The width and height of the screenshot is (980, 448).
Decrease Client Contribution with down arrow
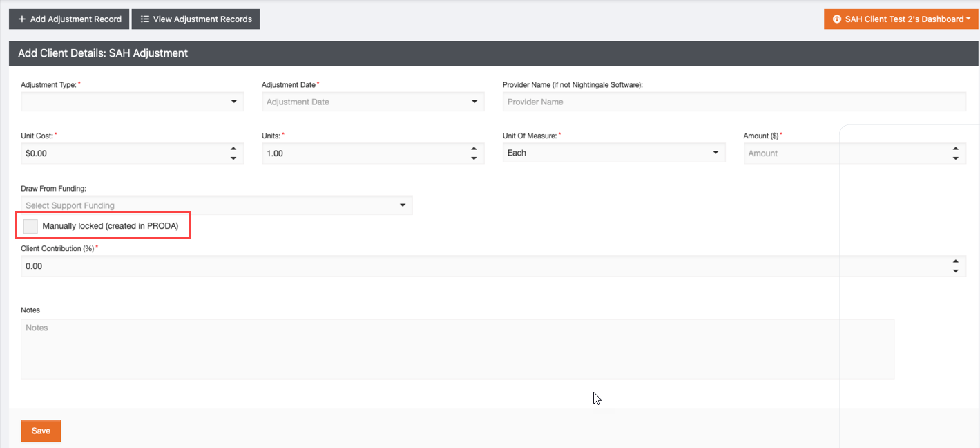(x=955, y=271)
